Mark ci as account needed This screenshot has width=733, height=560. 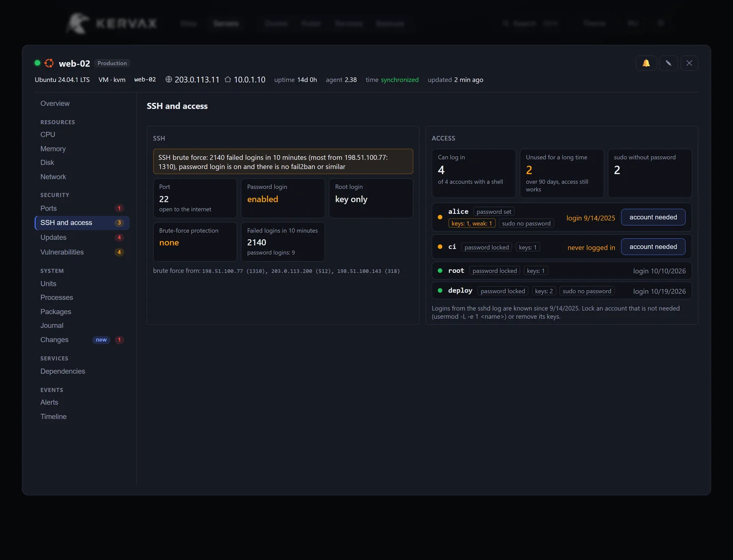653,247
